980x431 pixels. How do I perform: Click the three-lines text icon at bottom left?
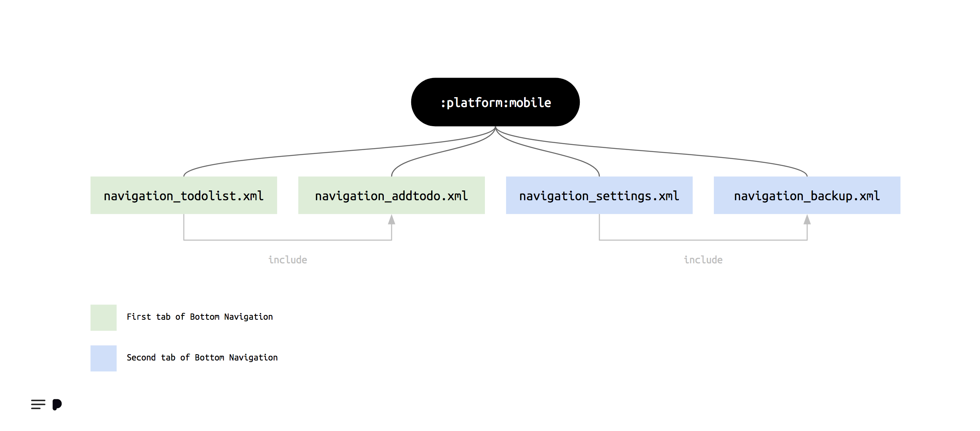click(38, 404)
